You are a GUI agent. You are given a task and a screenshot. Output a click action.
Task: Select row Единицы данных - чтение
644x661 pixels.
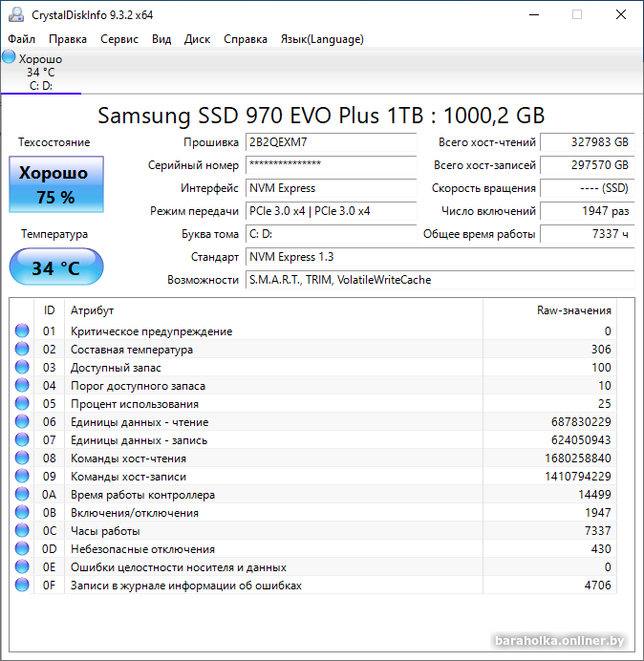pyautogui.click(x=313, y=421)
